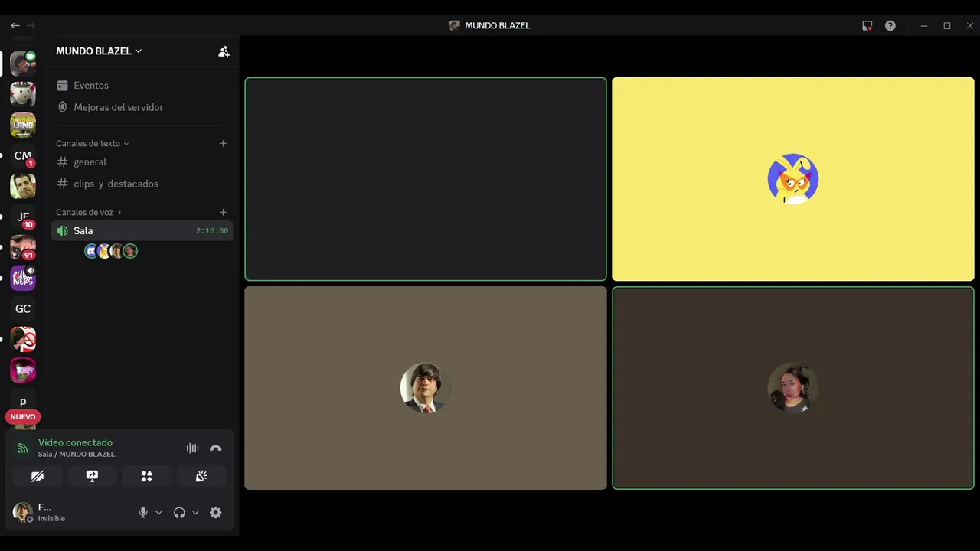
Task: Click the first participant avatar under Sala
Action: 91,251
